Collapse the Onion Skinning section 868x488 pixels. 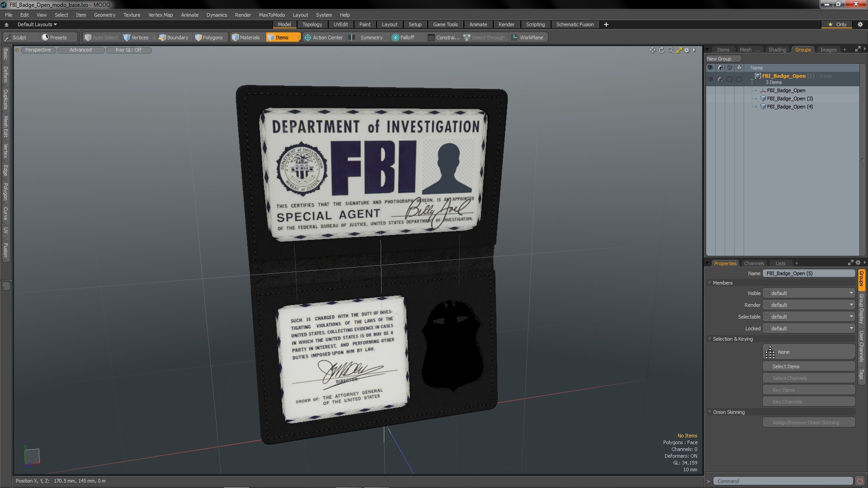[x=709, y=412]
